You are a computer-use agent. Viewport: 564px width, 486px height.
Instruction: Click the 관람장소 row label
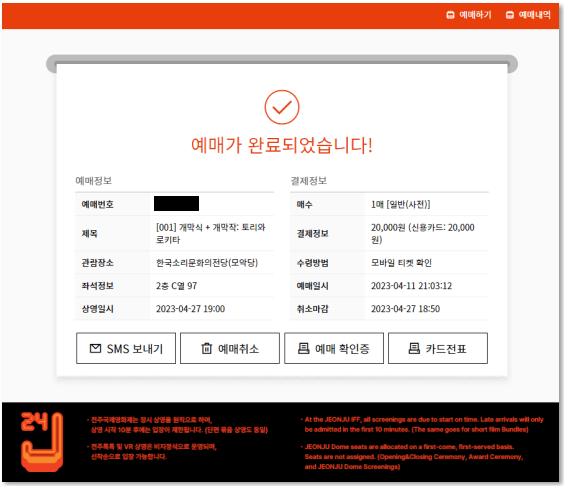coord(97,263)
